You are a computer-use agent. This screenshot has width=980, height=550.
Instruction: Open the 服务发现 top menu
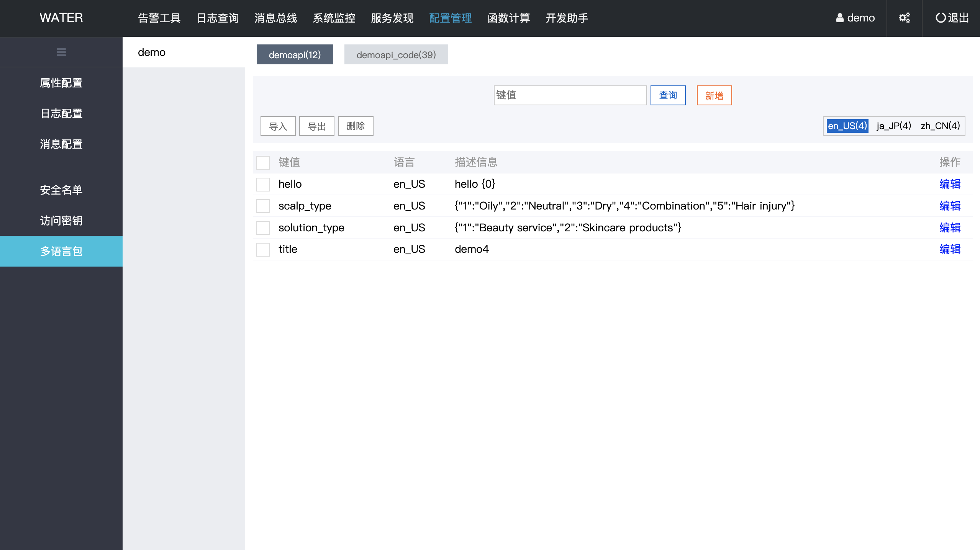coord(392,18)
